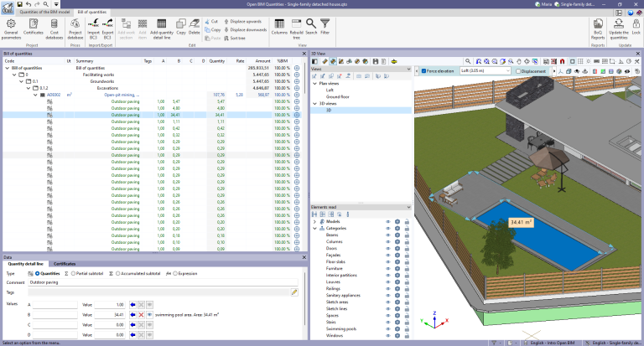Select Accumulated subtotal radio button
644x346 pixels.
118,273
